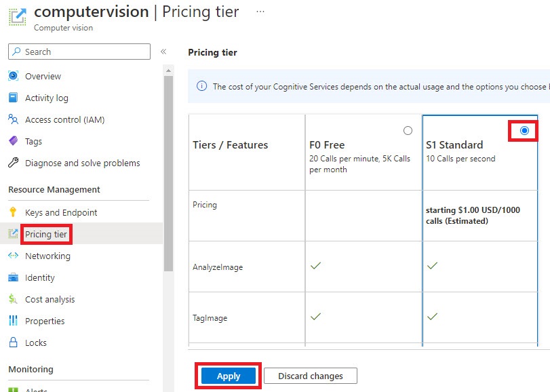The height and width of the screenshot is (392, 550).
Task: Click the Diagnose wrench icon
Action: (14, 163)
